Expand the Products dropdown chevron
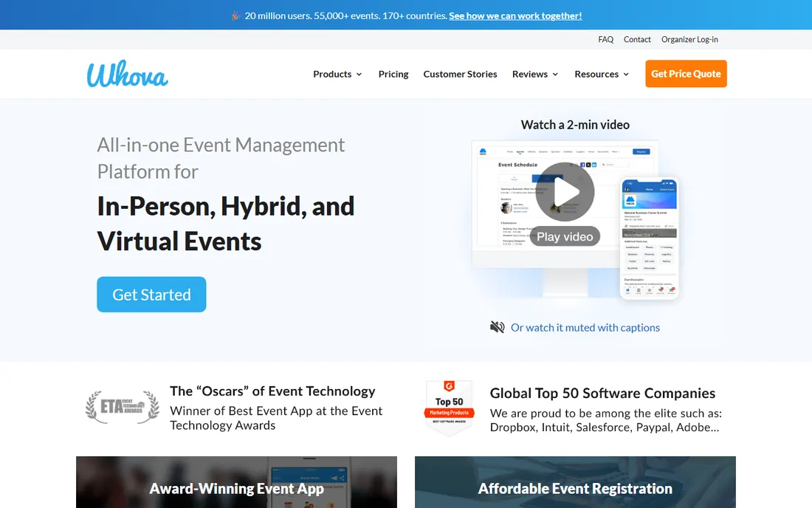 pos(359,75)
